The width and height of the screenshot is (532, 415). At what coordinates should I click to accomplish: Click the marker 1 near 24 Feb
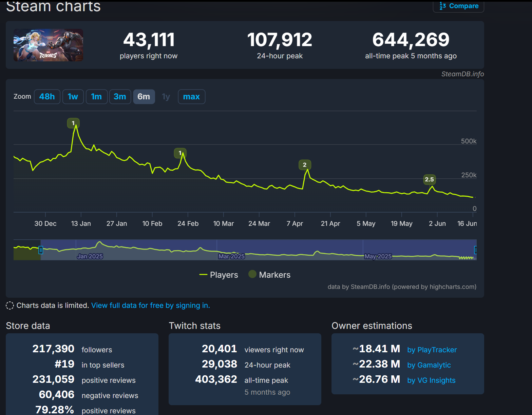[x=180, y=153]
